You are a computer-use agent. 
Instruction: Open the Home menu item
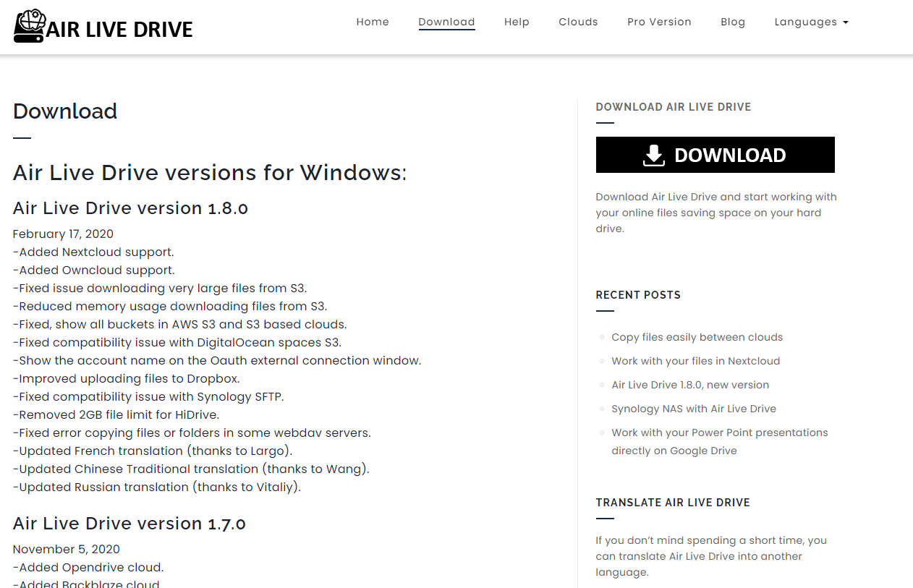click(x=373, y=22)
